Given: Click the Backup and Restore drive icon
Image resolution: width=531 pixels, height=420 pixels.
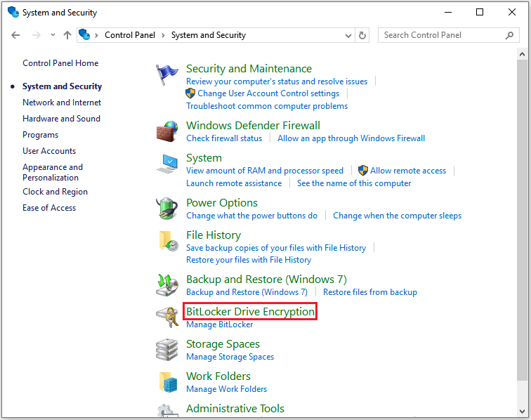Looking at the screenshot, I should coord(167,285).
